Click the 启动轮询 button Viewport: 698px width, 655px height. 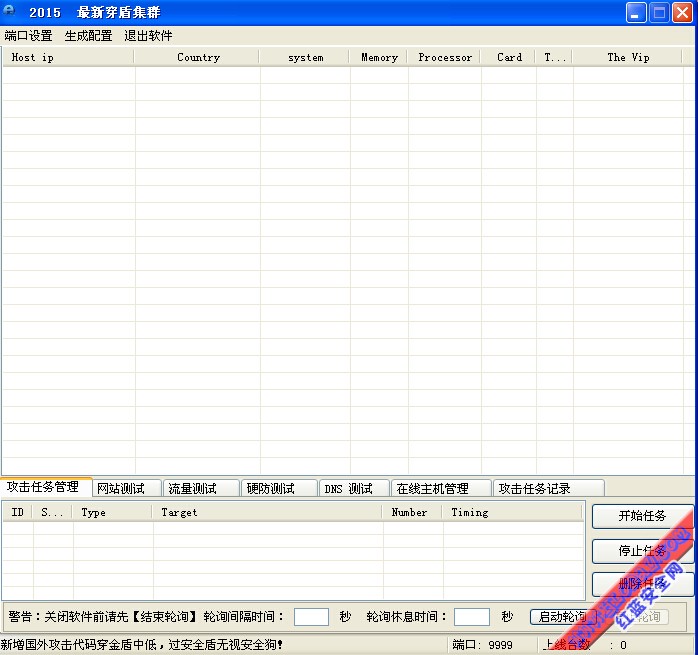click(563, 617)
